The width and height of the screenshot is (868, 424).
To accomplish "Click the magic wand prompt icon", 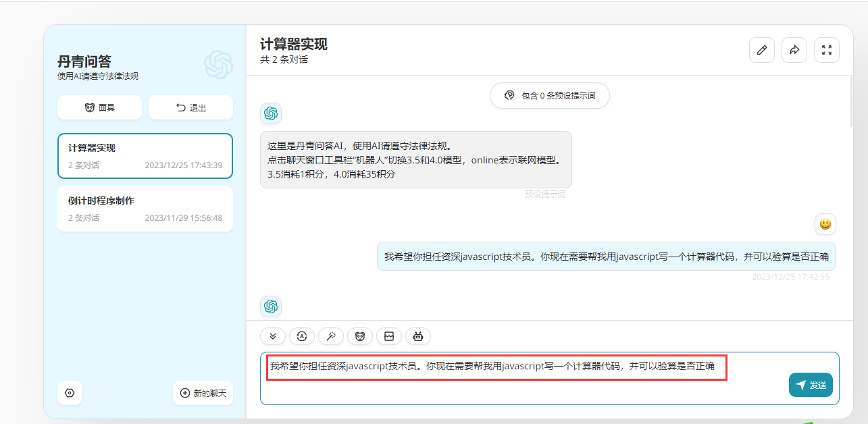I will [x=331, y=336].
